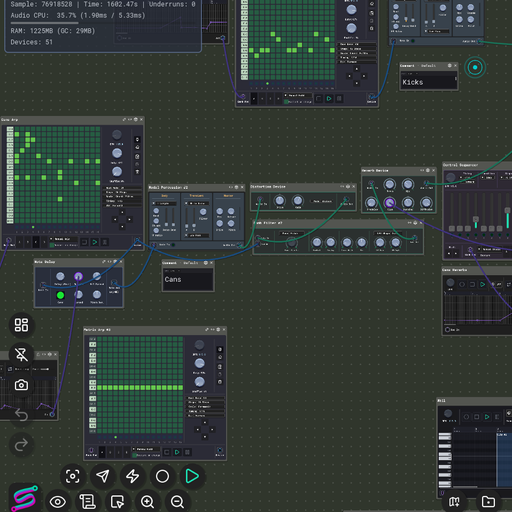This screenshot has width=512, height=512.
Task: Play the Matrix Arp #3 sequencer
Action: tap(177, 452)
